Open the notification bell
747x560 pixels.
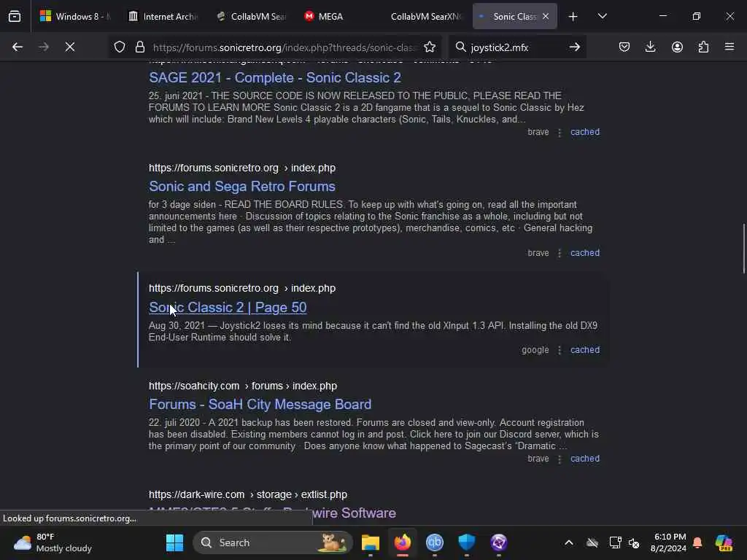[x=697, y=542]
